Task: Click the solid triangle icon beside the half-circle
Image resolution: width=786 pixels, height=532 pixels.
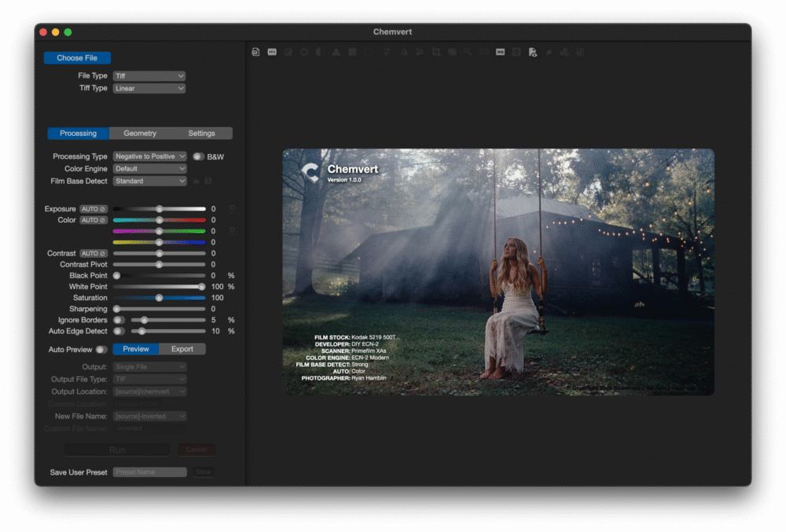Action: coord(336,52)
